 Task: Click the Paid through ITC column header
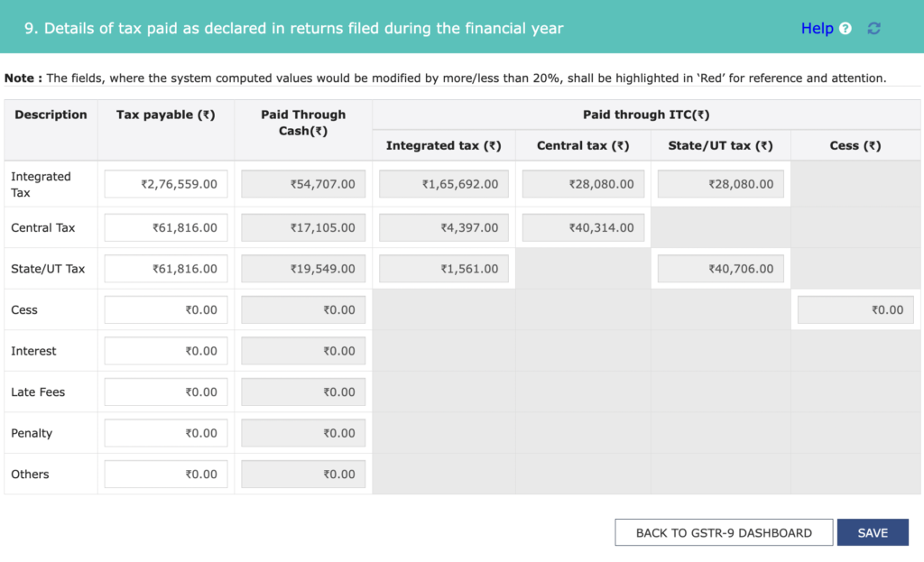(x=646, y=115)
